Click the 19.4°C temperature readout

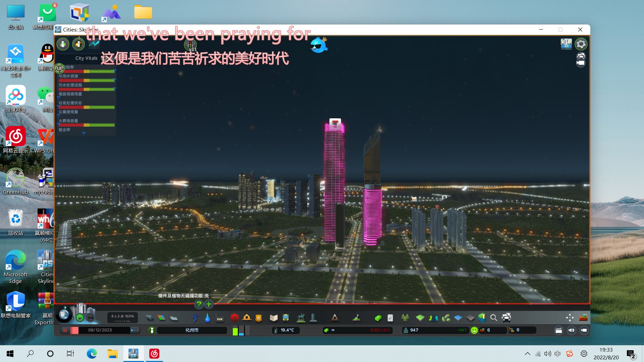pyautogui.click(x=285, y=330)
